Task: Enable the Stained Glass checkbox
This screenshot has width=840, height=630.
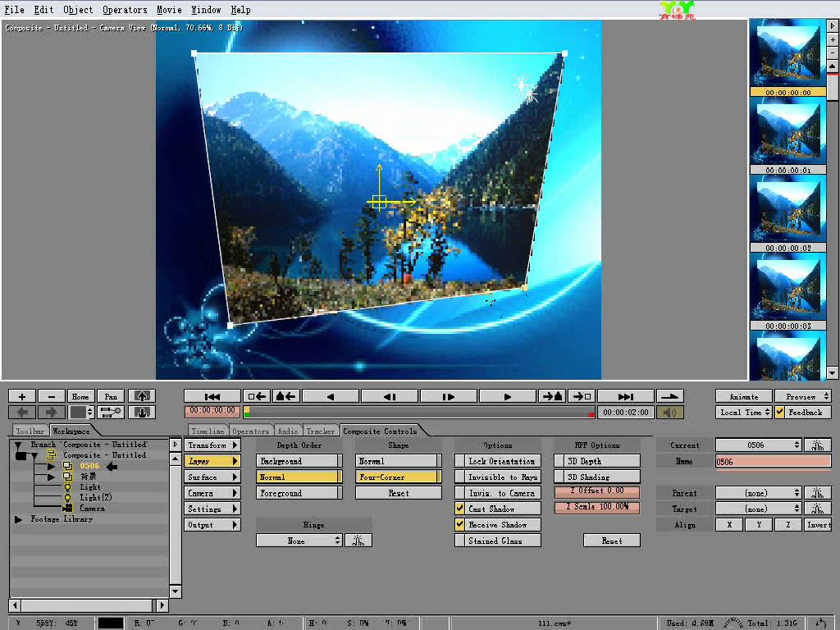Action: click(x=459, y=541)
